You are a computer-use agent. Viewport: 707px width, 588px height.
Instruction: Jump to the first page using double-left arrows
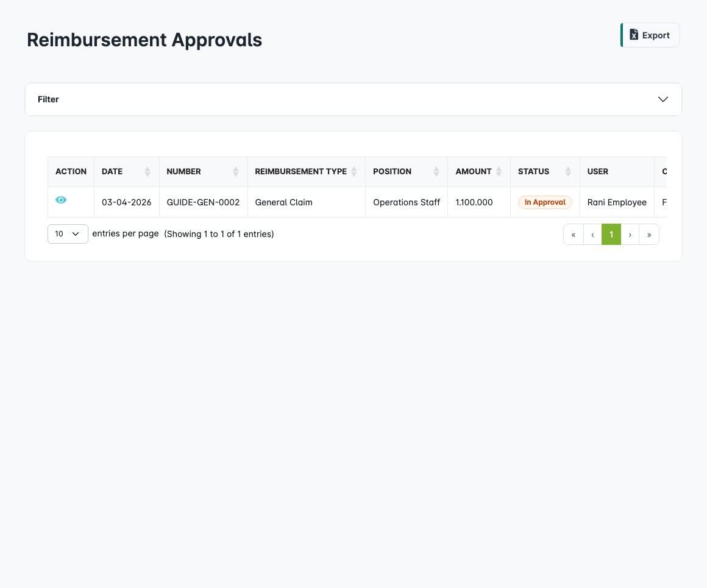[x=573, y=234]
